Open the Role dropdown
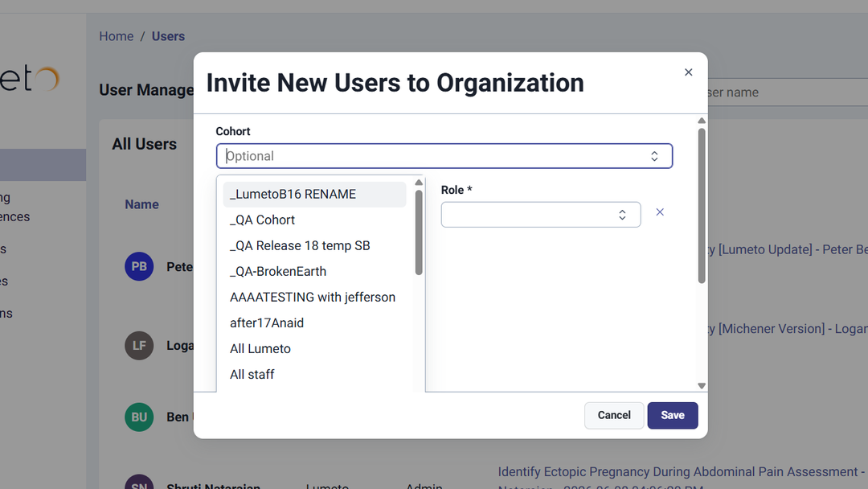Screen dimensions: 868x489 tap(541, 215)
